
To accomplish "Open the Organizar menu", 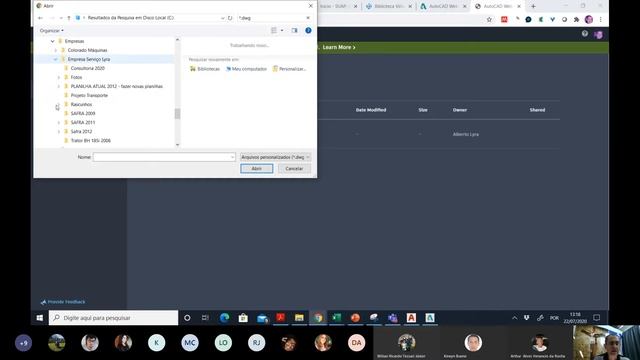I will point(51,31).
